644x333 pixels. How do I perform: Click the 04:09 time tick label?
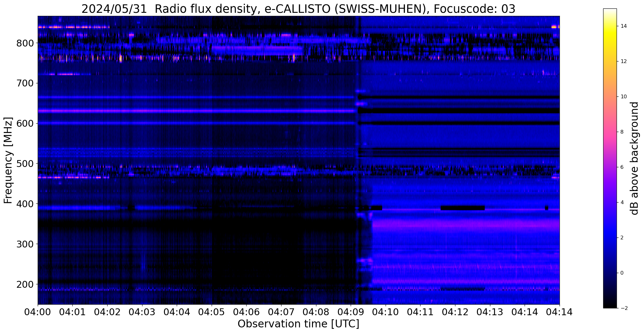click(351, 312)
